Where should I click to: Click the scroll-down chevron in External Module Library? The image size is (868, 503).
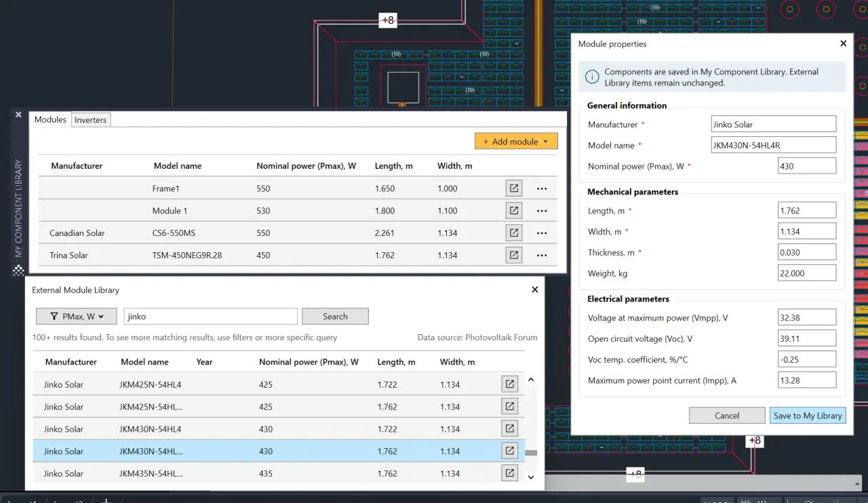pyautogui.click(x=531, y=477)
